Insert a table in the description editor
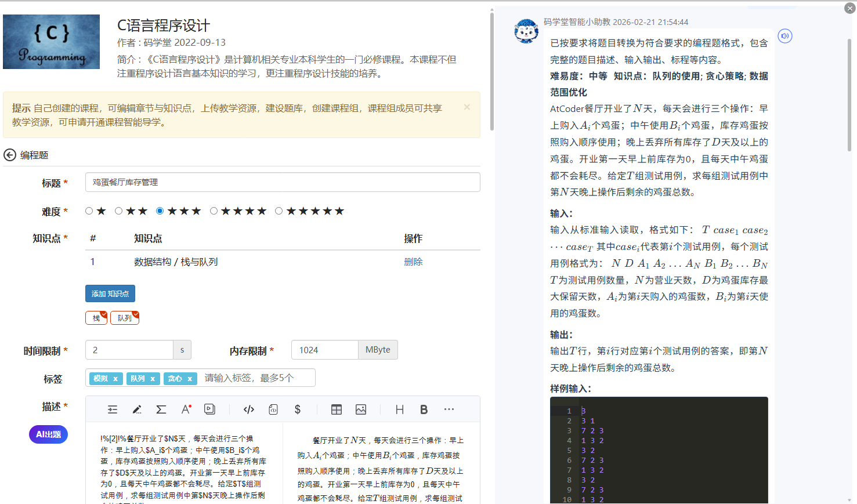Viewport: 857px width, 504px height. (x=337, y=409)
